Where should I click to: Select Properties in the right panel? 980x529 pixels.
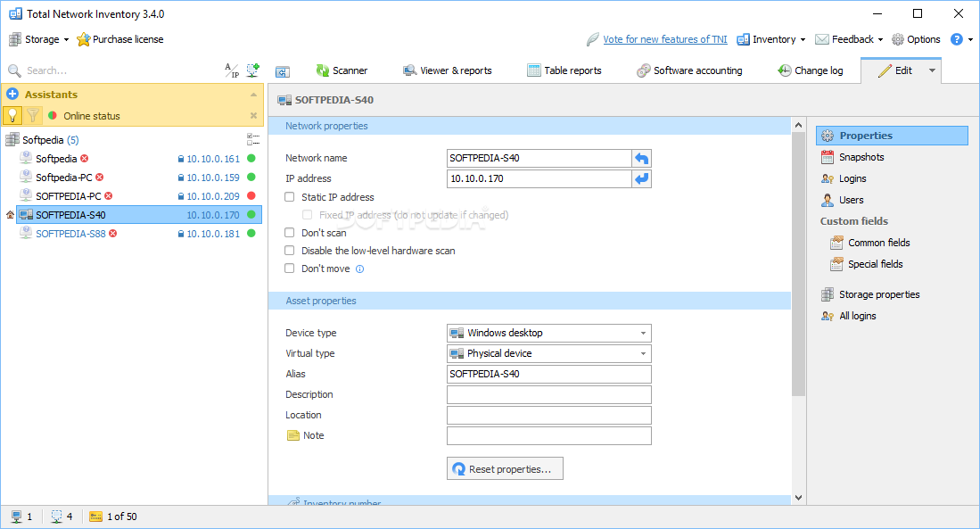pyautogui.click(x=892, y=136)
